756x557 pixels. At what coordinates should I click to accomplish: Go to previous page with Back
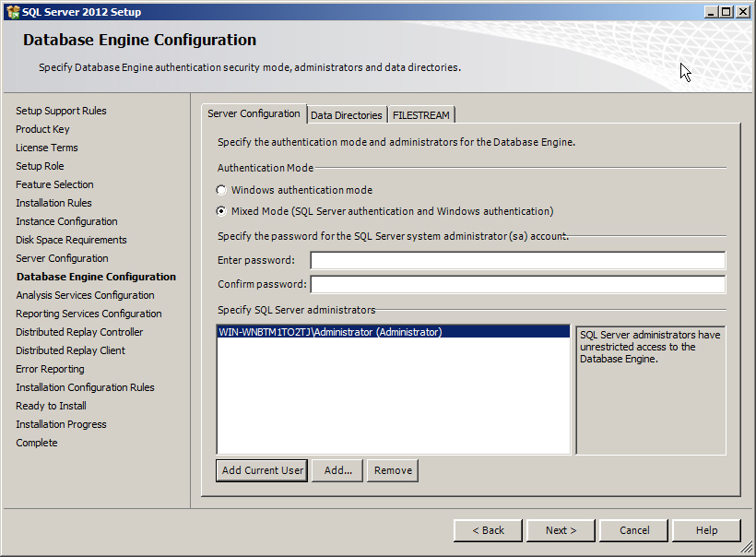[x=488, y=530]
